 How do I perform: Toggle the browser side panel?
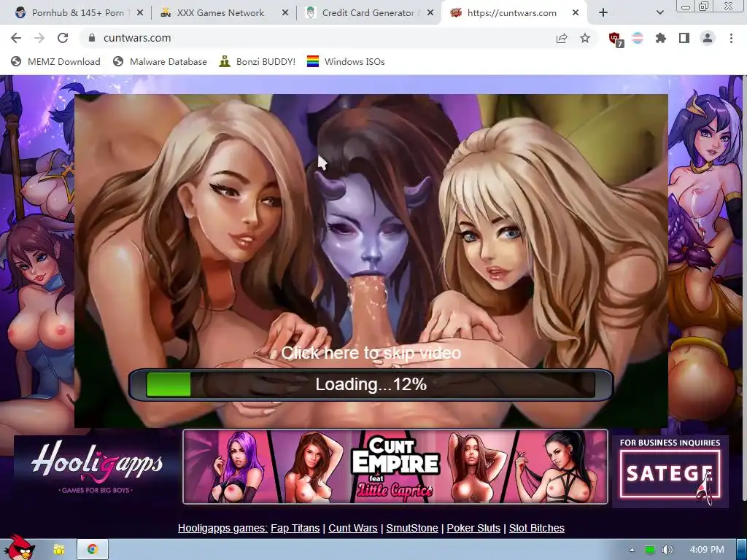pos(684,38)
